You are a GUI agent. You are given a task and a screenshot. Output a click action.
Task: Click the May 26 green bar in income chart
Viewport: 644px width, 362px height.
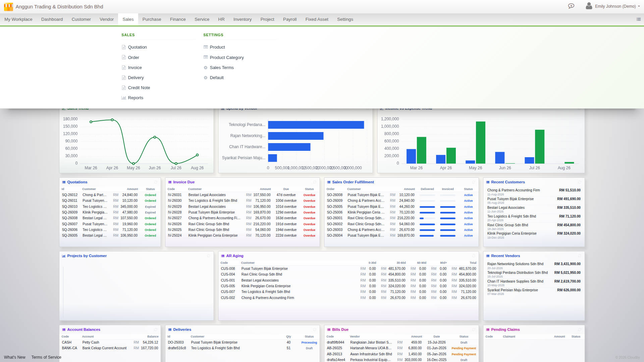tap(481, 142)
